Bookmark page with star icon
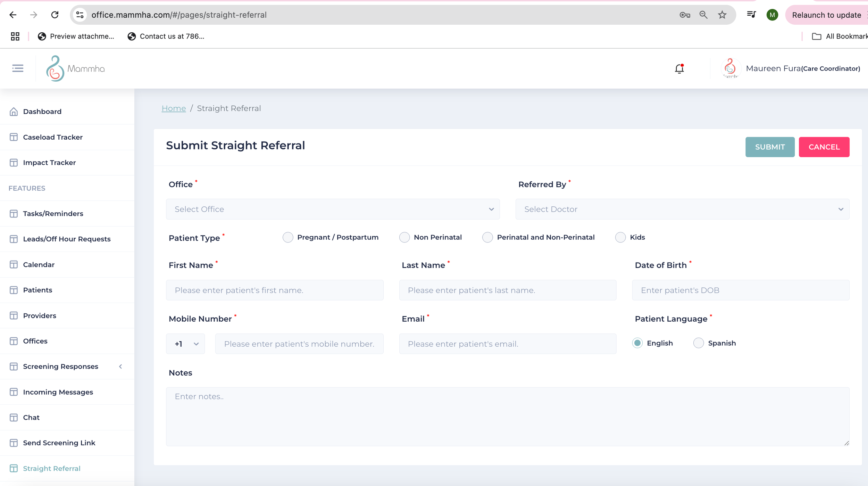This screenshot has width=868, height=486. click(x=722, y=15)
